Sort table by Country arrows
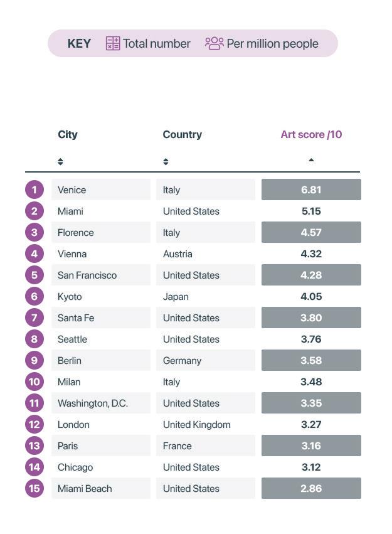This screenshot has height=534, width=392. tap(166, 162)
